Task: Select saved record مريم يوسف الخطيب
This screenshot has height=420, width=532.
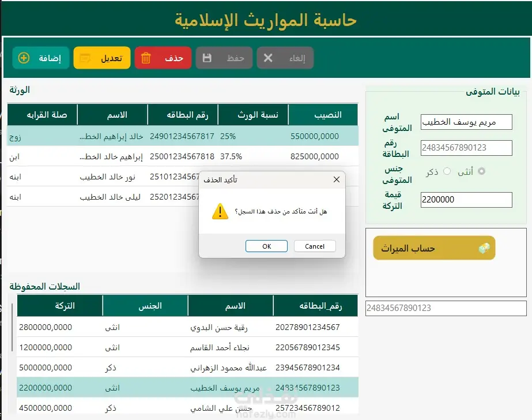Action: click(x=225, y=388)
